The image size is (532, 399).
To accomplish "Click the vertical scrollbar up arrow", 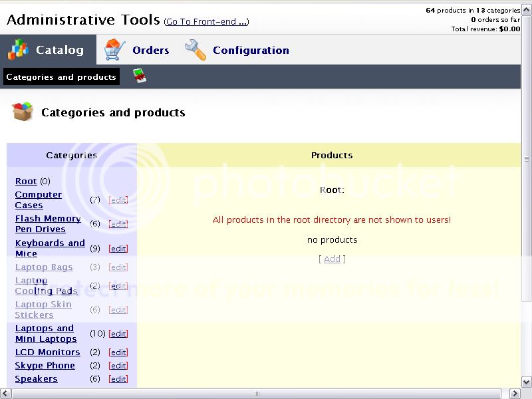I will [527, 9].
